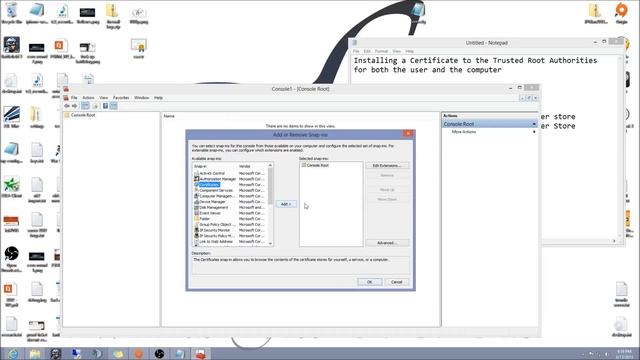
Task: Open Notepad's Format menu
Action: [381, 51]
